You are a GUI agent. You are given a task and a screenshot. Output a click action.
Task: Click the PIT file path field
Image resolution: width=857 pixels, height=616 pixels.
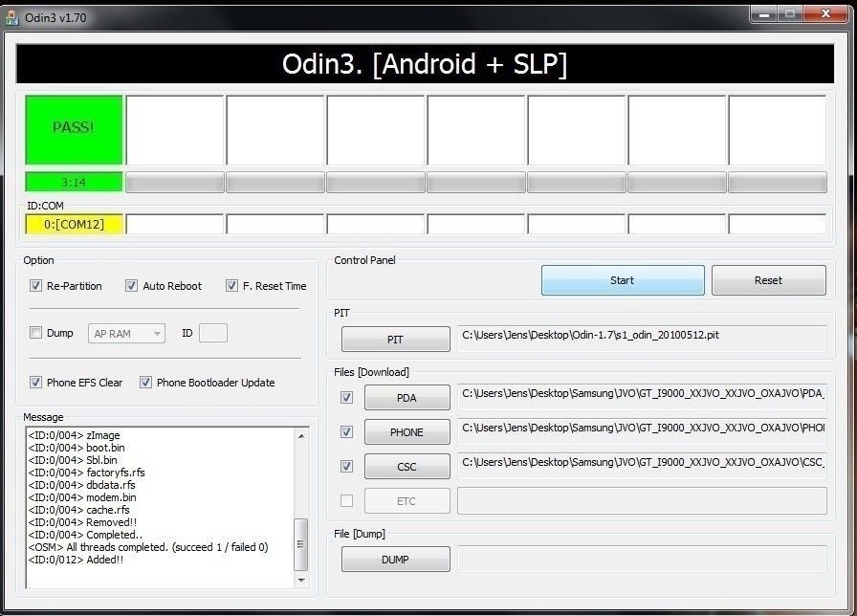point(642,339)
